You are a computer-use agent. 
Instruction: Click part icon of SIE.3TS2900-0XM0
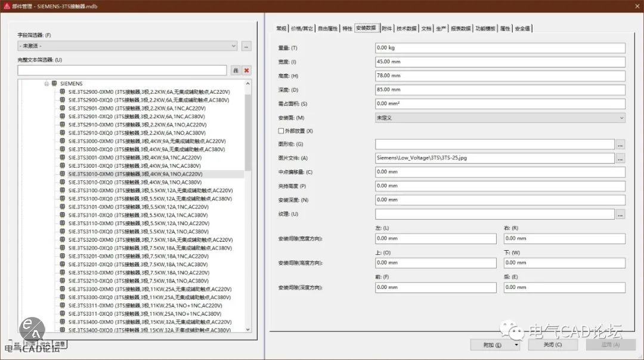(x=63, y=92)
